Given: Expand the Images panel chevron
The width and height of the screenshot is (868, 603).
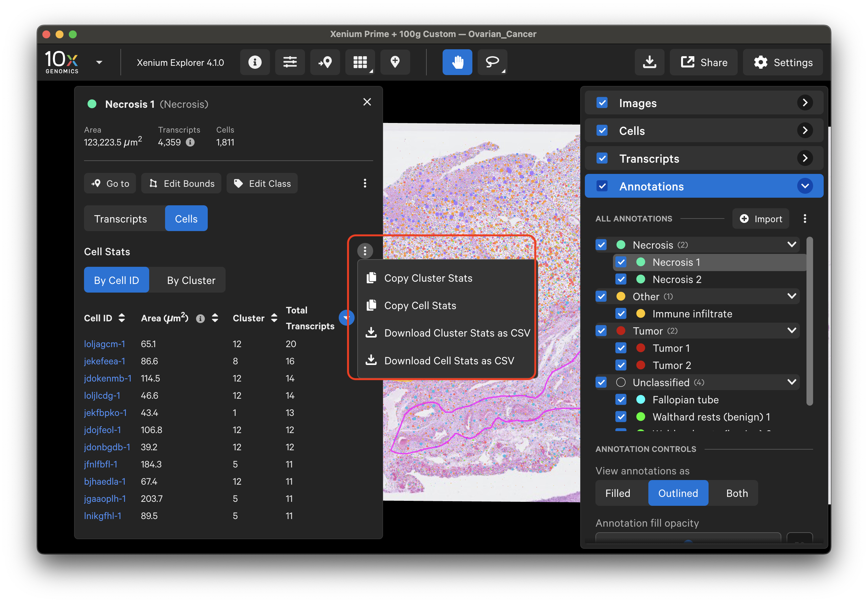Looking at the screenshot, I should coord(804,103).
